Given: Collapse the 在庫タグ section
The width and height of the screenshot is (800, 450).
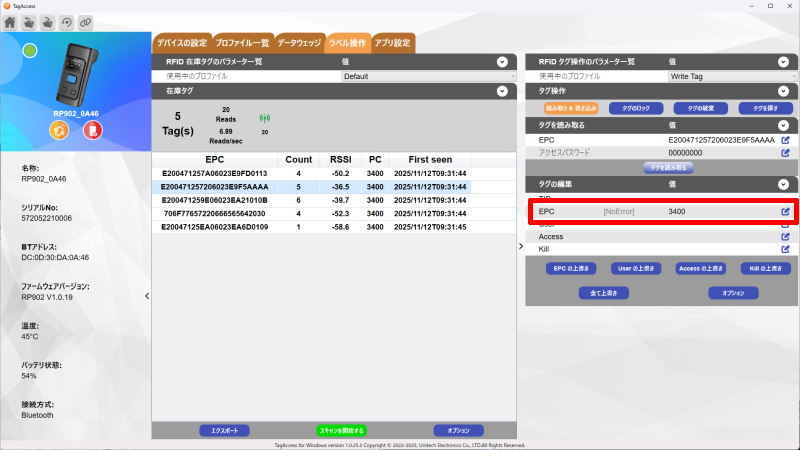Looking at the screenshot, I should pyautogui.click(x=502, y=91).
